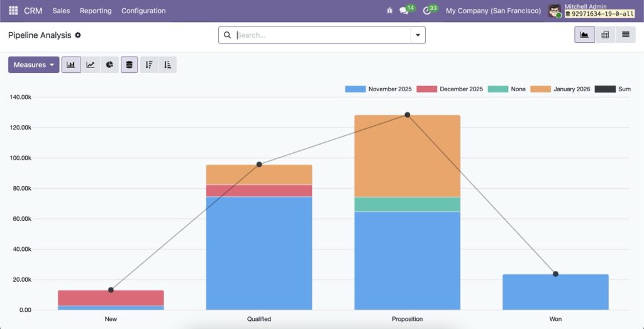Expand the Measures dropdown
The image size is (644, 329).
coord(34,65)
